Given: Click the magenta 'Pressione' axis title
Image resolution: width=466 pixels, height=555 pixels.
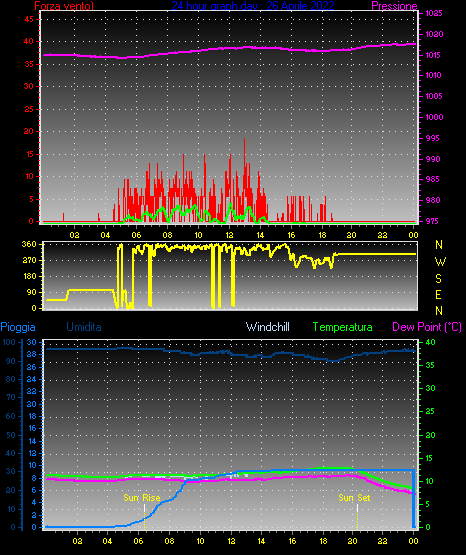Looking at the screenshot, I should [394, 6].
